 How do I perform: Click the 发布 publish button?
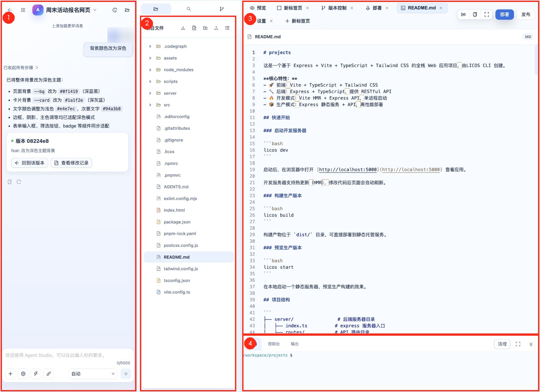526,14
